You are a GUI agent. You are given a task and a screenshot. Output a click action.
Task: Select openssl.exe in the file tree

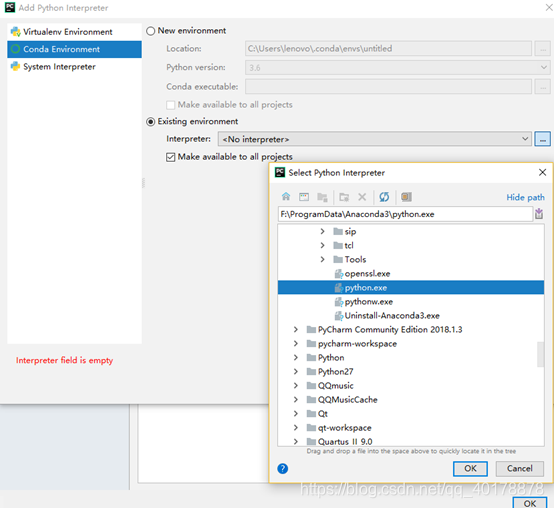(x=411, y=274)
